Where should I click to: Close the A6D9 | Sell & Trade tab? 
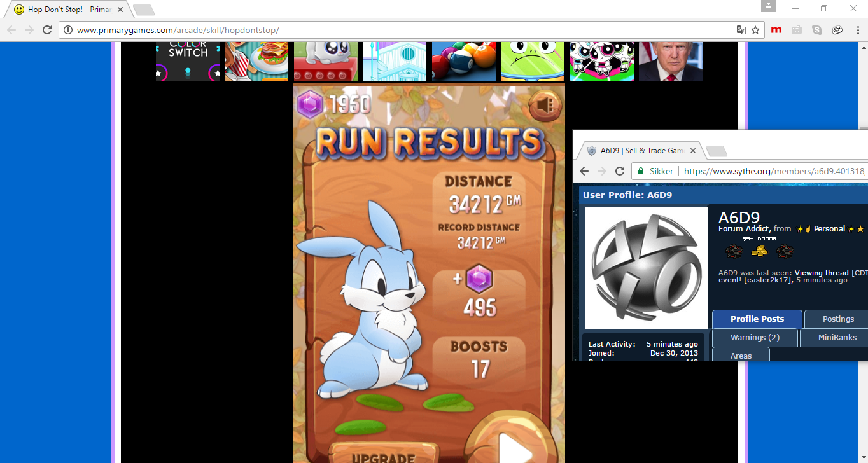pos(694,151)
